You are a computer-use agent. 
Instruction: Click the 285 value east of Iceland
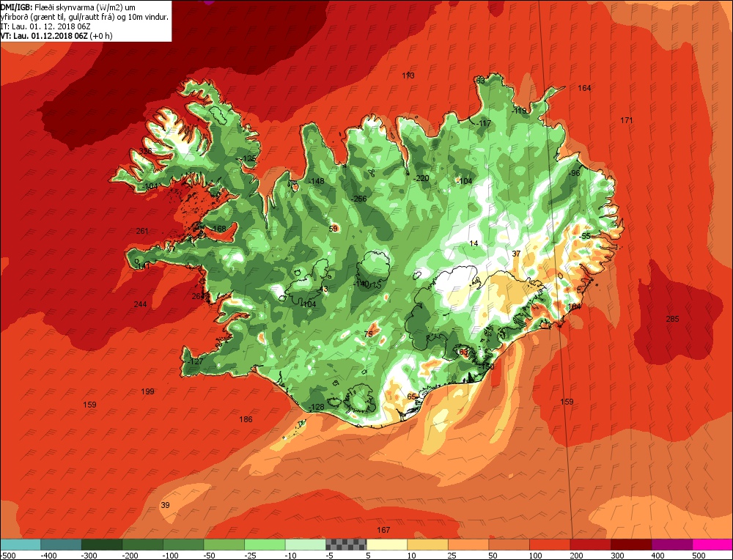click(672, 320)
